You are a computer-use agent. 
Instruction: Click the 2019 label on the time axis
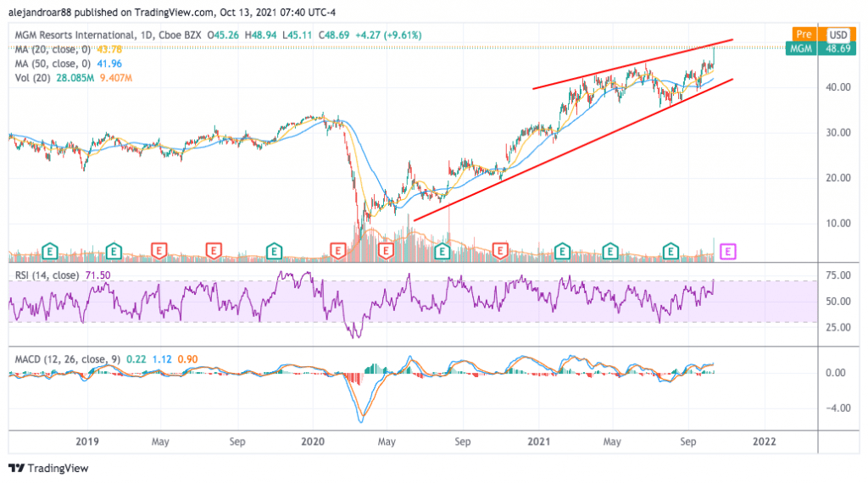(x=87, y=441)
